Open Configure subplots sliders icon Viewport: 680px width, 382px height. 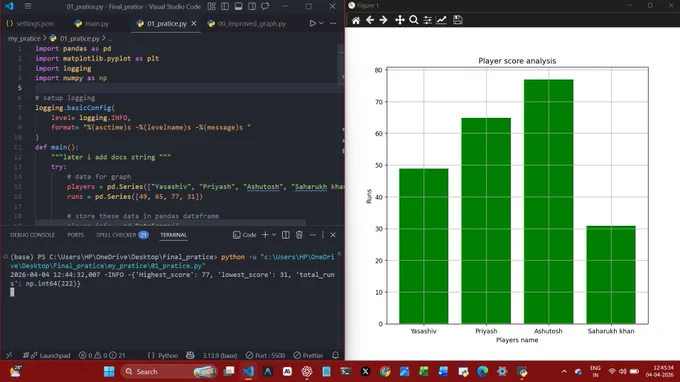tap(428, 20)
